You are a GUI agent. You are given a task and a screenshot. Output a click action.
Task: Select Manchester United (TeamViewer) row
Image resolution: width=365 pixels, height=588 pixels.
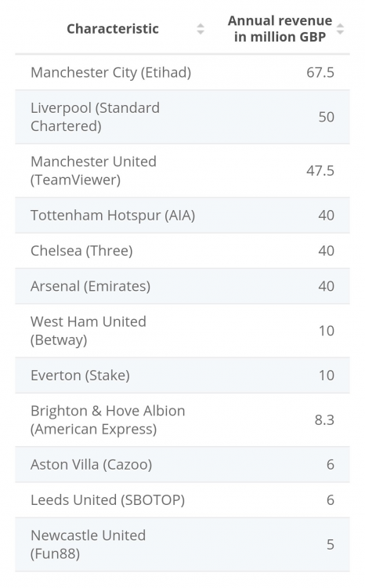[x=182, y=171]
